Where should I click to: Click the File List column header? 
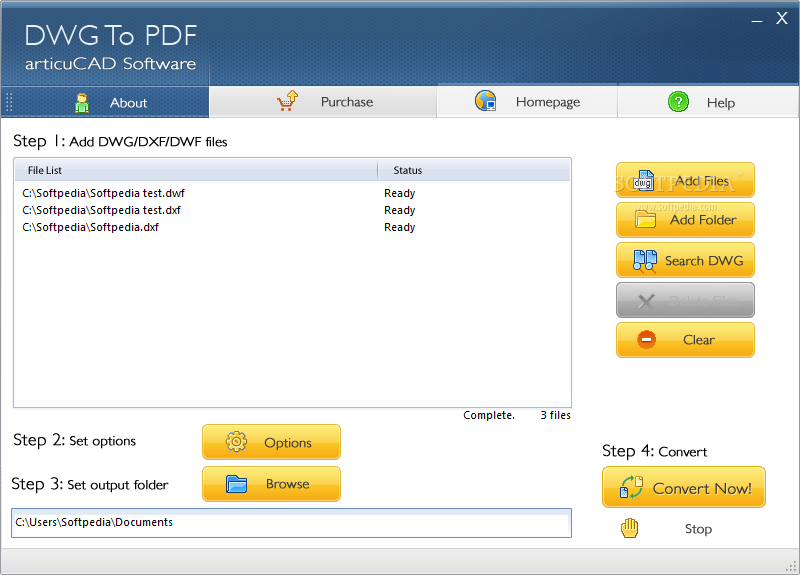coord(196,170)
